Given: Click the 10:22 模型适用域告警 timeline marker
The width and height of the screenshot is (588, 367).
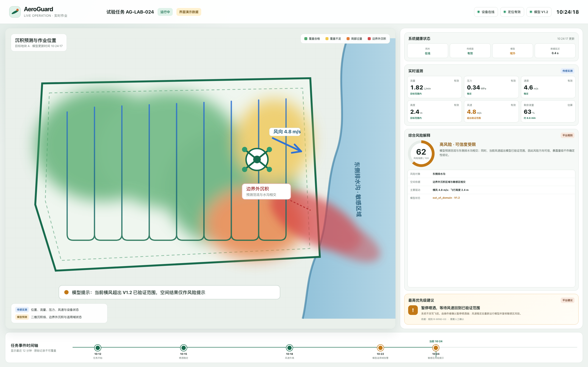Looking at the screenshot, I should tap(380, 348).
